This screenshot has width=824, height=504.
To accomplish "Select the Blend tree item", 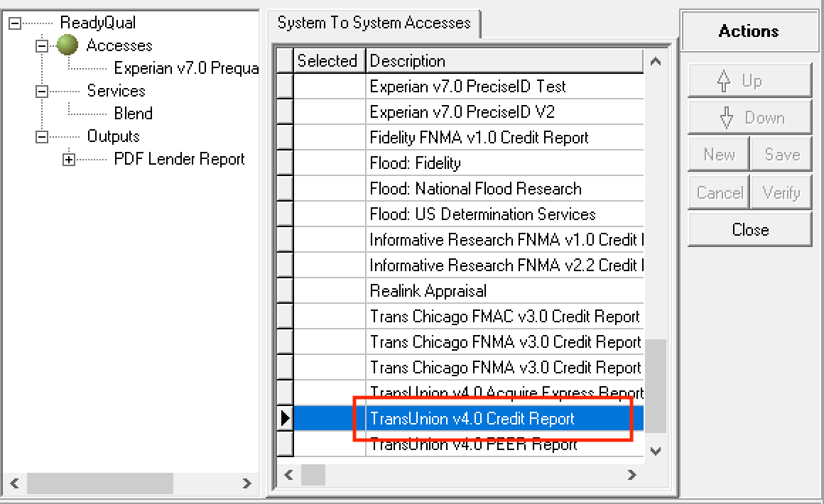I will point(134,114).
